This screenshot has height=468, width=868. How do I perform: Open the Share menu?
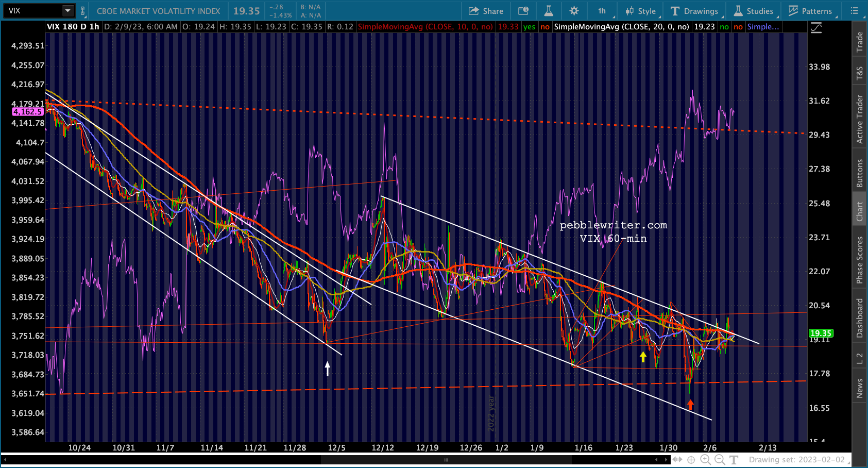[486, 11]
